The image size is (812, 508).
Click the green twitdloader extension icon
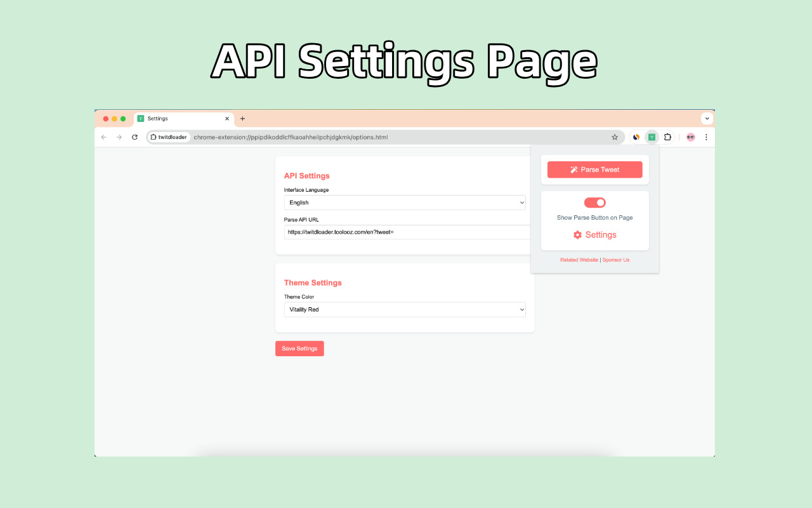pyautogui.click(x=652, y=137)
